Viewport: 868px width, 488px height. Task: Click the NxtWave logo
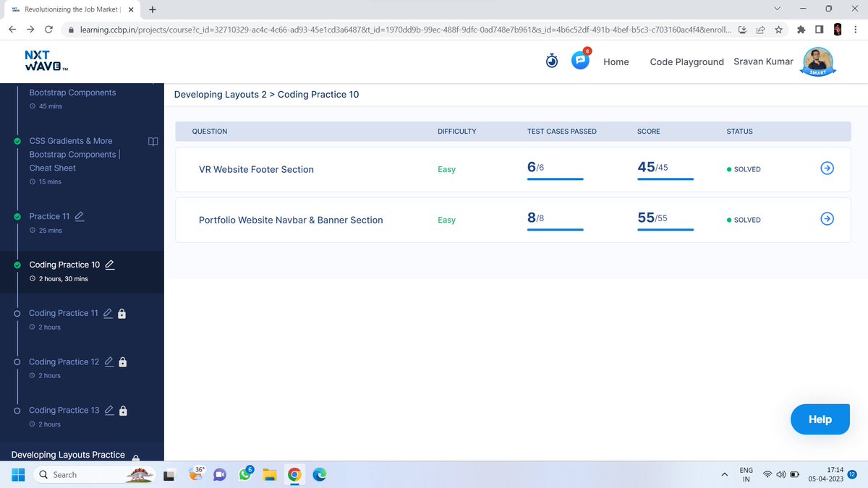point(46,61)
